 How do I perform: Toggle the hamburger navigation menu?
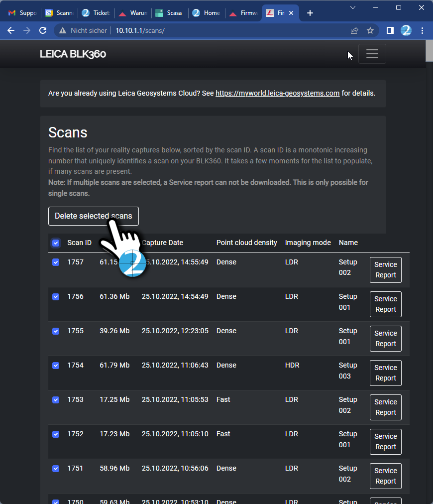coord(372,54)
